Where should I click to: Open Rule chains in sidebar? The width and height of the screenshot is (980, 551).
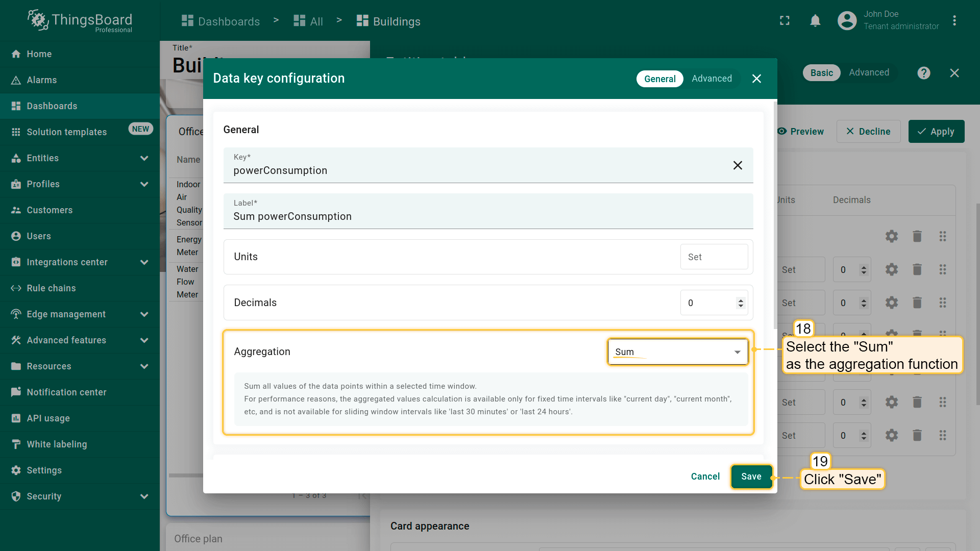click(51, 288)
